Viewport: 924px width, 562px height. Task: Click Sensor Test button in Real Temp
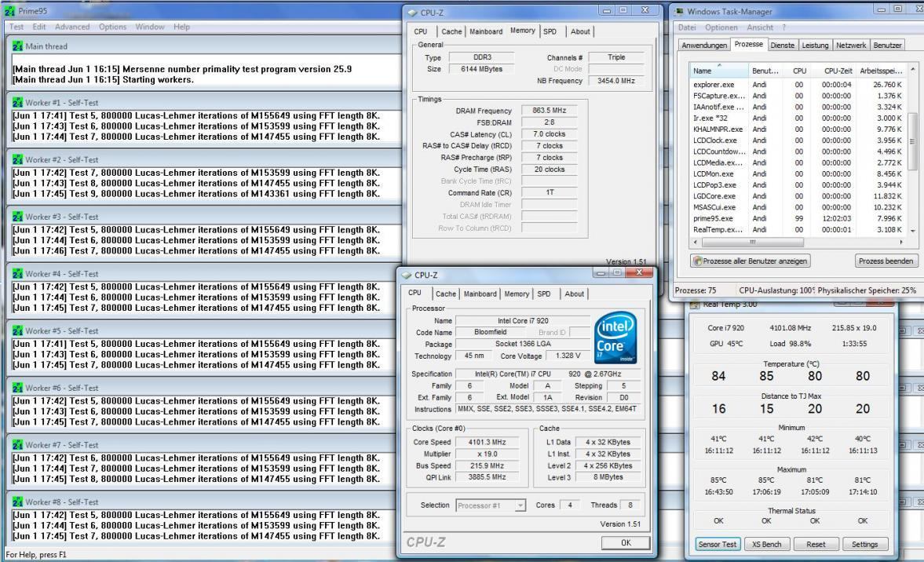pyautogui.click(x=718, y=544)
